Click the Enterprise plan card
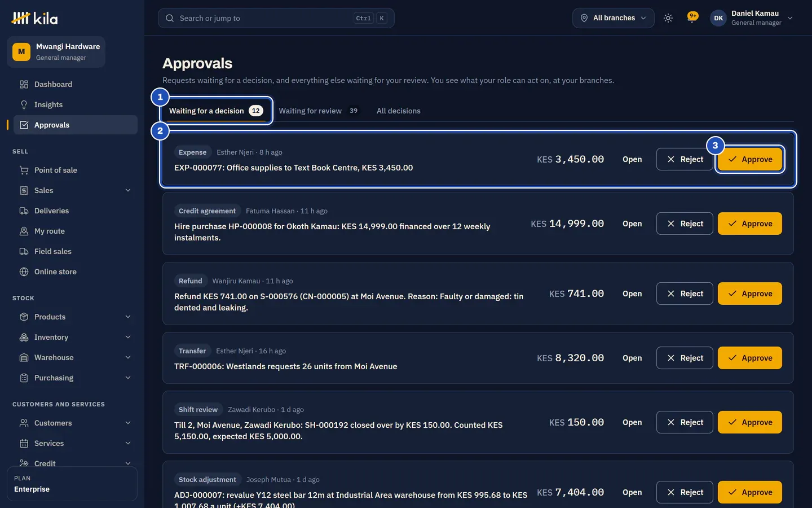The height and width of the screenshot is (508, 812). pyautogui.click(x=72, y=484)
